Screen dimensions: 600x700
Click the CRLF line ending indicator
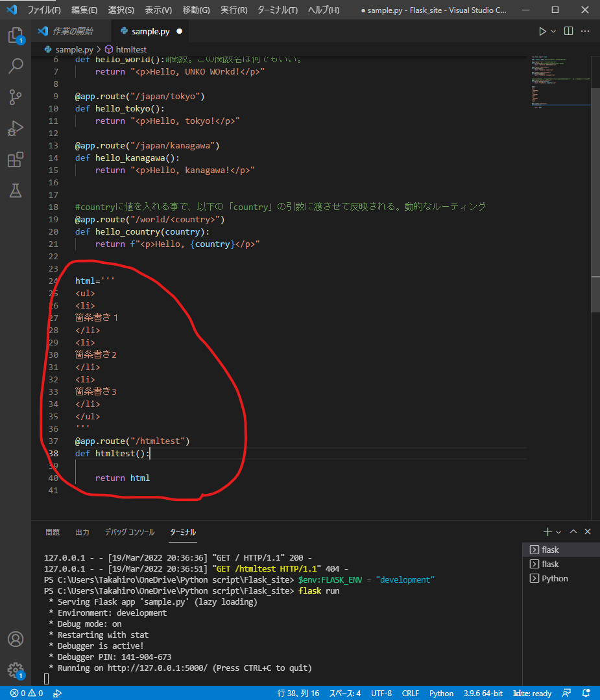coord(411,693)
